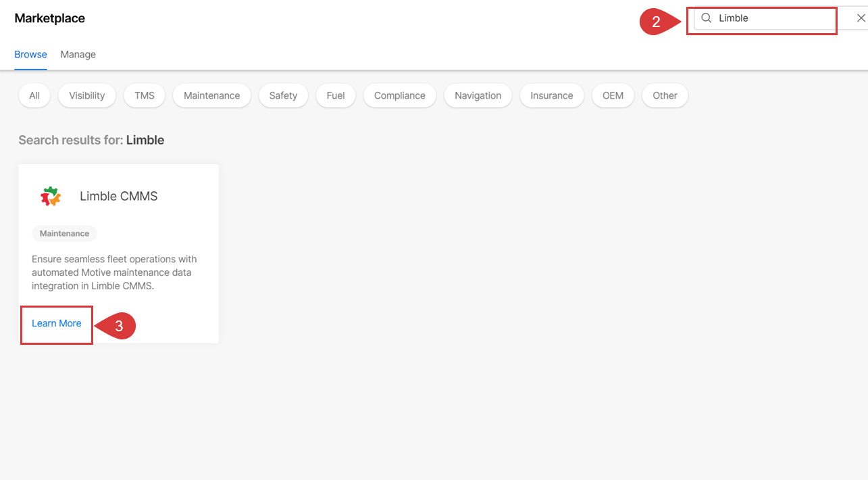Show OEM integrations
Image resolution: width=868 pixels, height=480 pixels.
(x=613, y=95)
